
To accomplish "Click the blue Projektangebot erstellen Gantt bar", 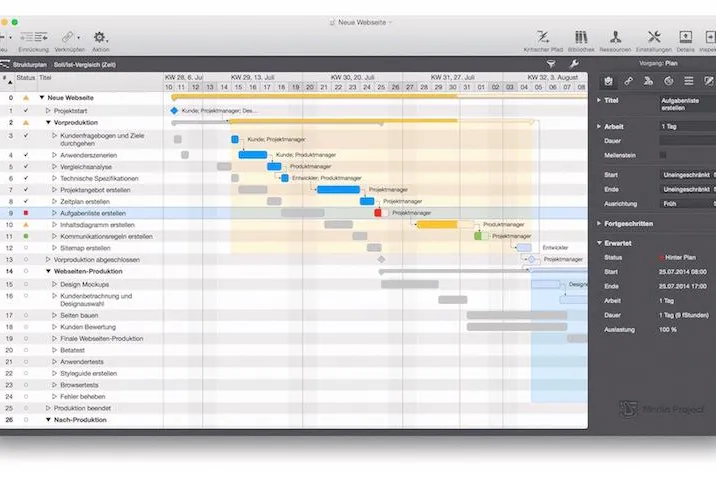I will [x=338, y=189].
